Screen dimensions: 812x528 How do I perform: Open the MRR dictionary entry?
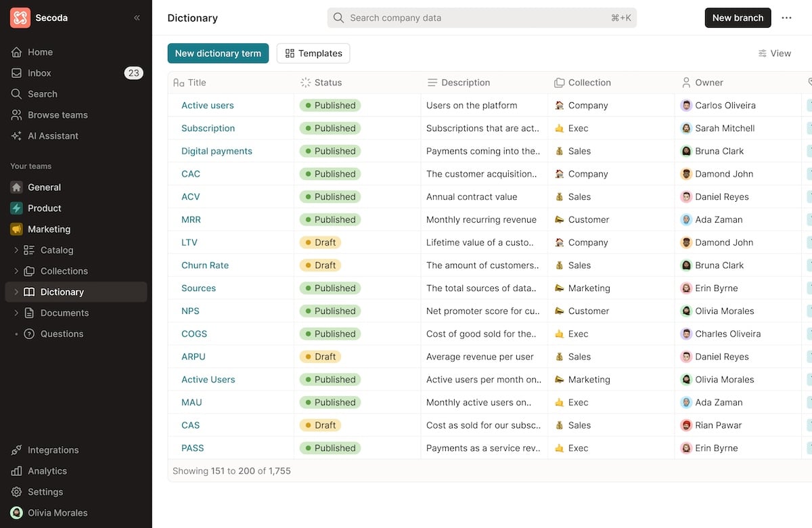point(190,219)
